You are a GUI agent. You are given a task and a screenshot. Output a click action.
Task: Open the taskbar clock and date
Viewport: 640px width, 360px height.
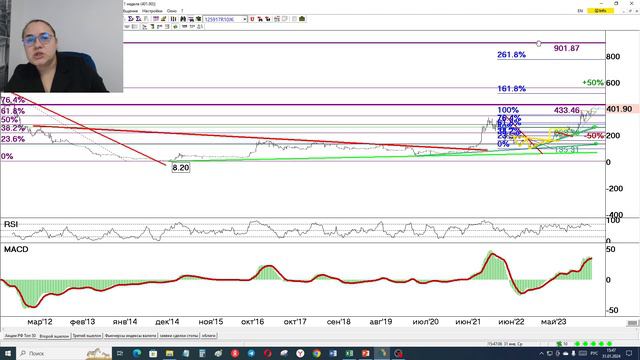pyautogui.click(x=611, y=353)
